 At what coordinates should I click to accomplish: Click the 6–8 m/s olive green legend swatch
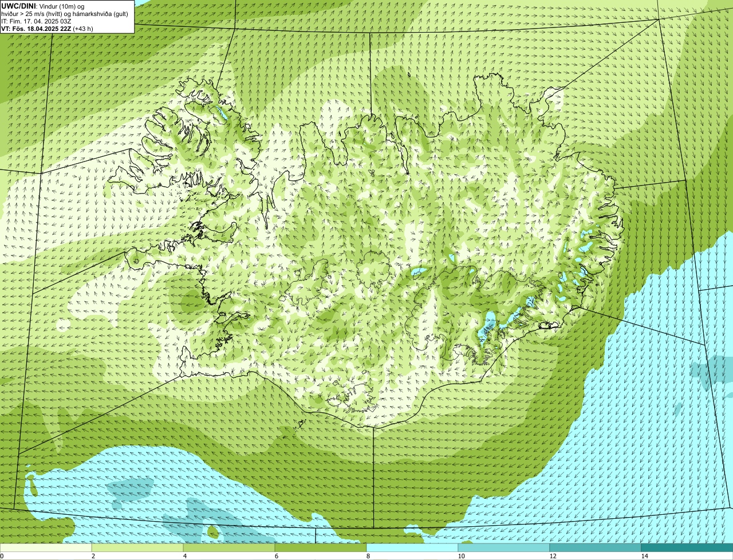click(x=321, y=547)
